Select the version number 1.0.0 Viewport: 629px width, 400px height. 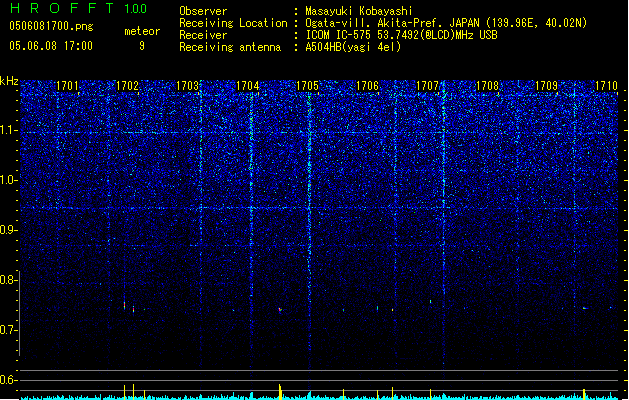tap(135, 8)
